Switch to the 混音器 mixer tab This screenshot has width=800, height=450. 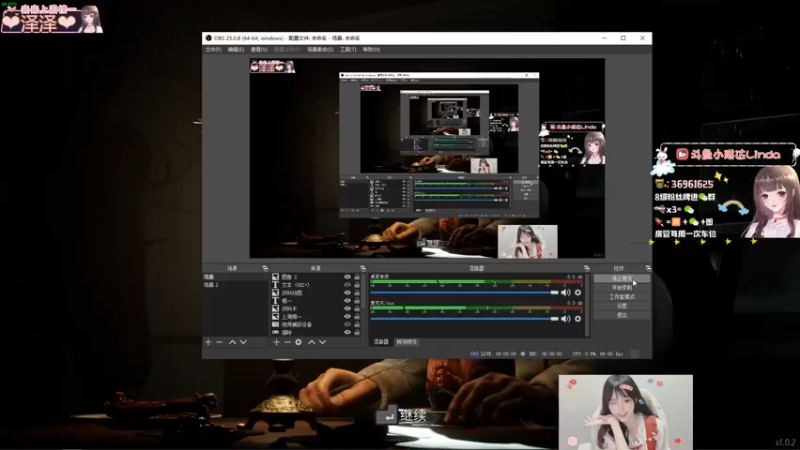coord(381,342)
